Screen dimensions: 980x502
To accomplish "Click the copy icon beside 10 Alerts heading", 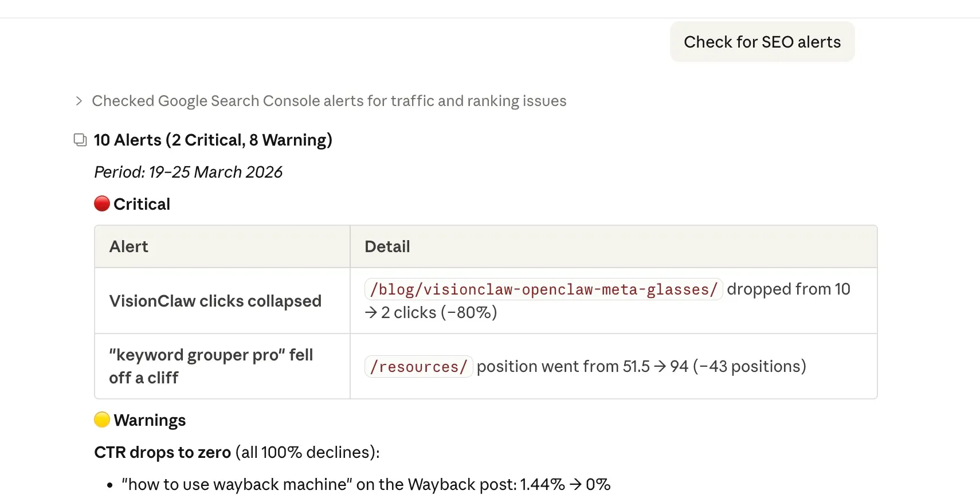I will click(80, 140).
